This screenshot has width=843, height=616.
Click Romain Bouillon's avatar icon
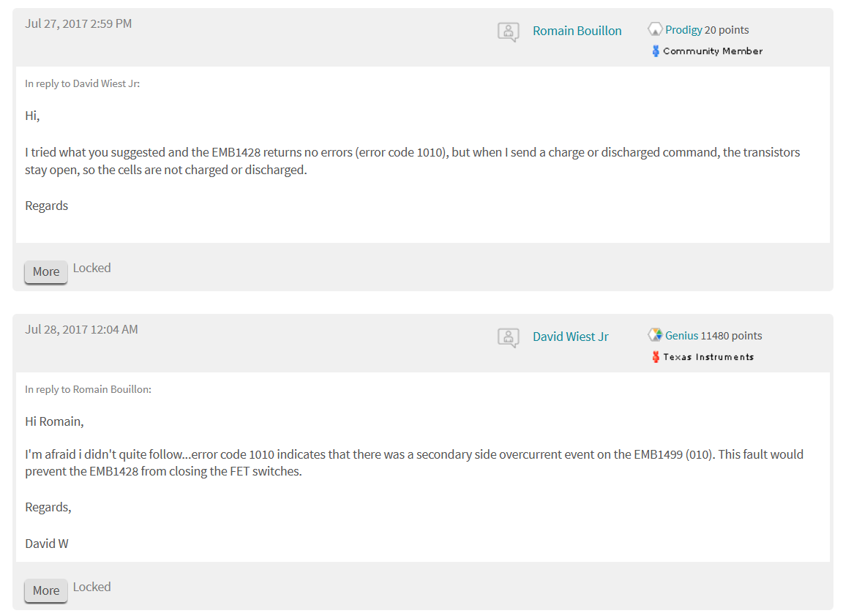(508, 31)
